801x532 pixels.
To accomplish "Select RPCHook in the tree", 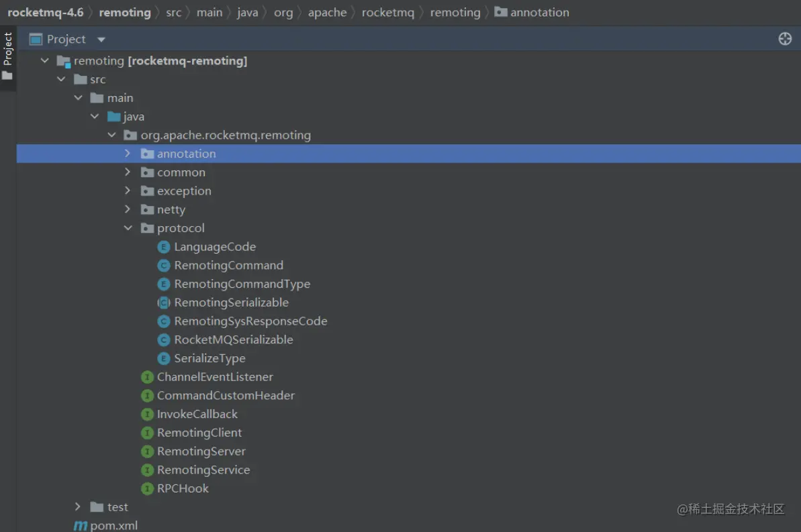I will pos(183,488).
